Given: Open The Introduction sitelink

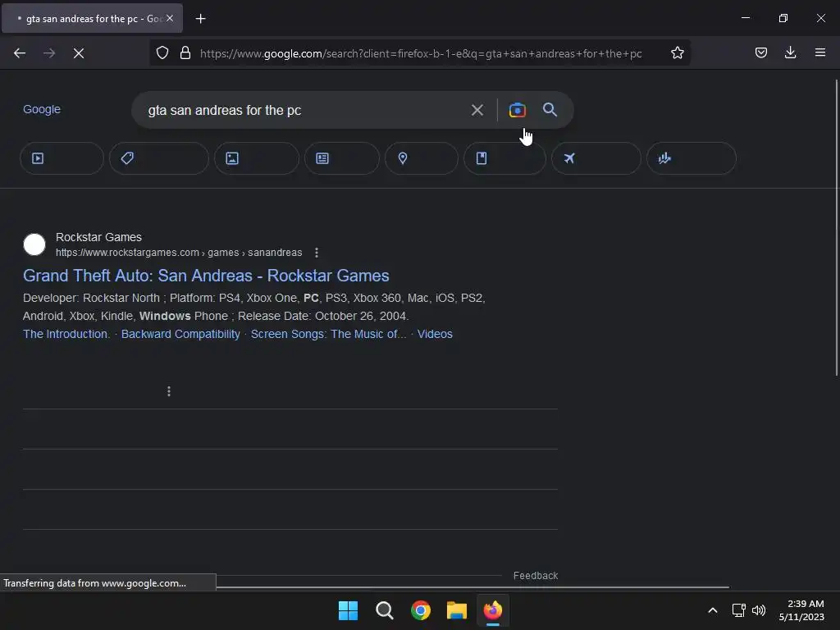Looking at the screenshot, I should 66,334.
